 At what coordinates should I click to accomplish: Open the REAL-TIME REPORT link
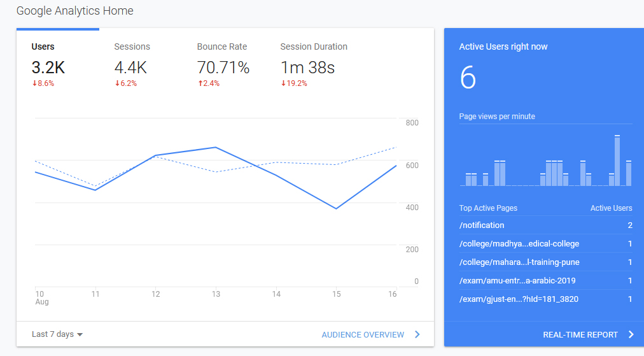tap(580, 334)
